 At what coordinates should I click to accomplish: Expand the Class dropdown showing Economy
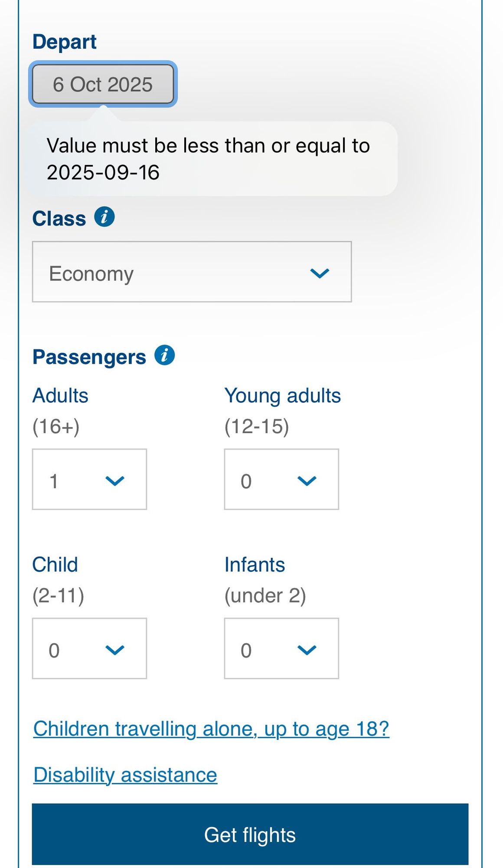pos(192,272)
